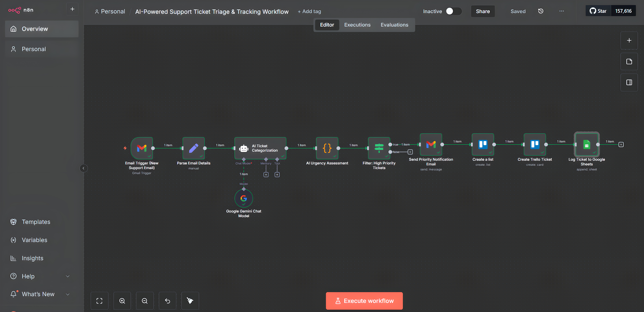Click the plus on the false branch
This screenshot has height=312, width=644.
(410, 152)
